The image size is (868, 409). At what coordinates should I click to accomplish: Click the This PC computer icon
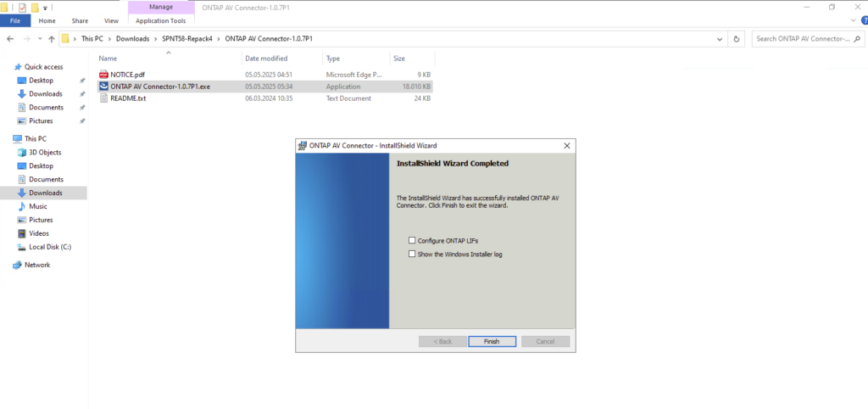[17, 138]
